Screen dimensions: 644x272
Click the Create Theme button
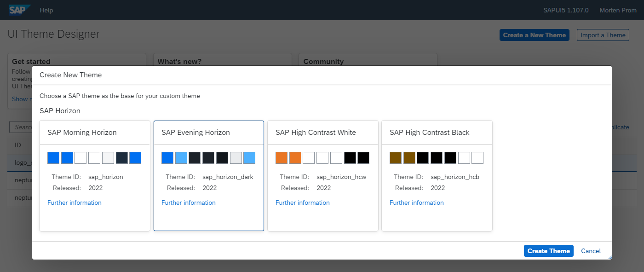click(x=548, y=251)
